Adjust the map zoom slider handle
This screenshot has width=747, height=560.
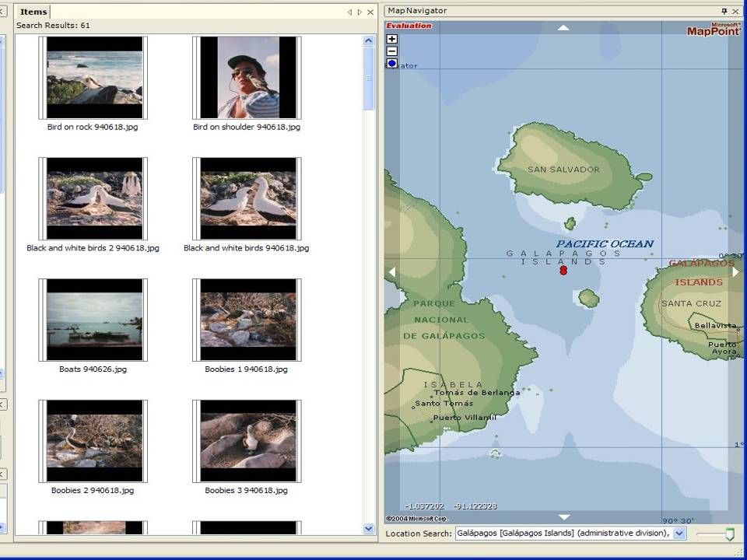[729, 534]
